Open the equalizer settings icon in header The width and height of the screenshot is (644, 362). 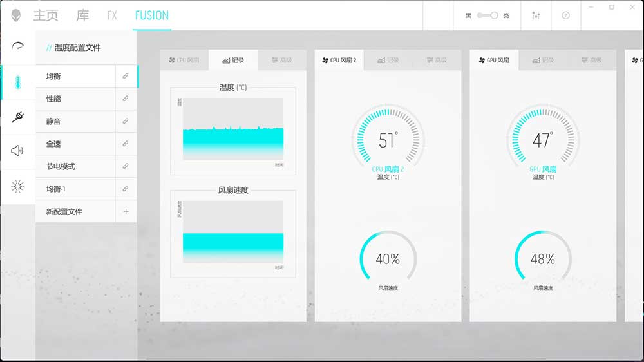click(536, 15)
